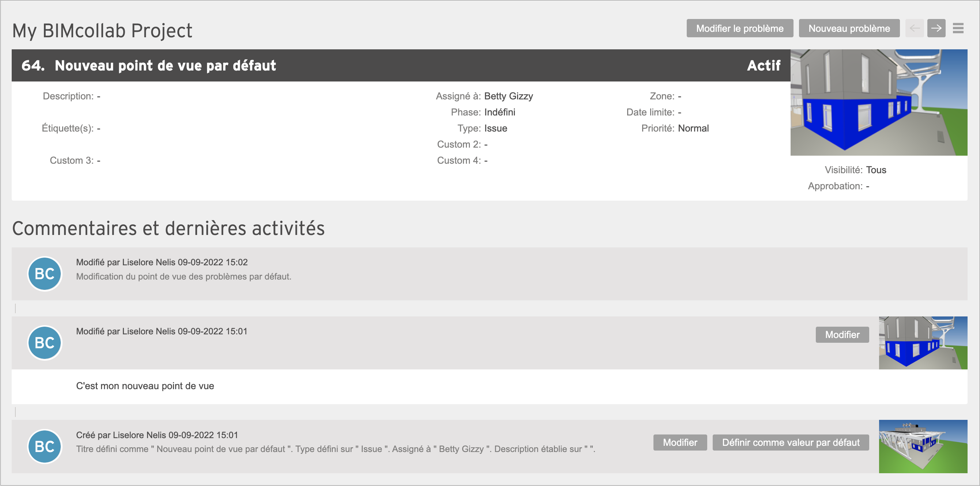Click Modifier le problème button
This screenshot has width=980, height=486.
pyautogui.click(x=739, y=28)
